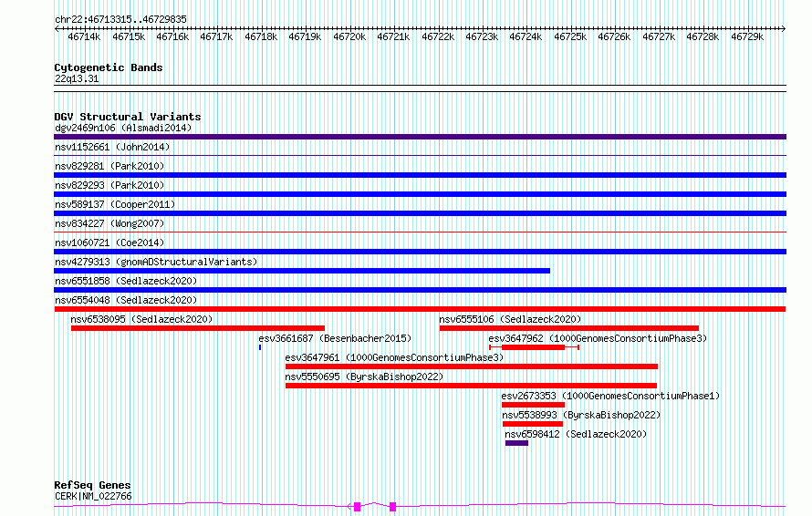Click the nsv1060721 (Coe2014) blue bar
The width and height of the screenshot is (812, 516).
[x=420, y=252]
